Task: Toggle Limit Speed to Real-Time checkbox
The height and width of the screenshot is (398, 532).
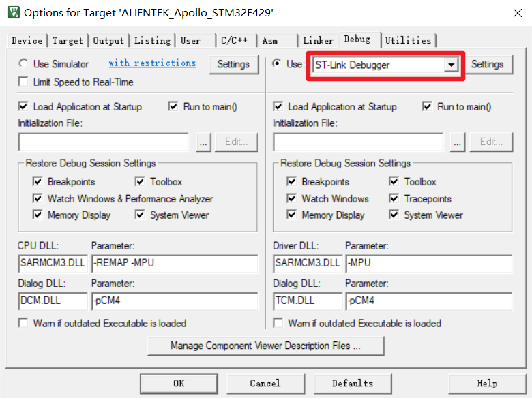Action: point(23,82)
